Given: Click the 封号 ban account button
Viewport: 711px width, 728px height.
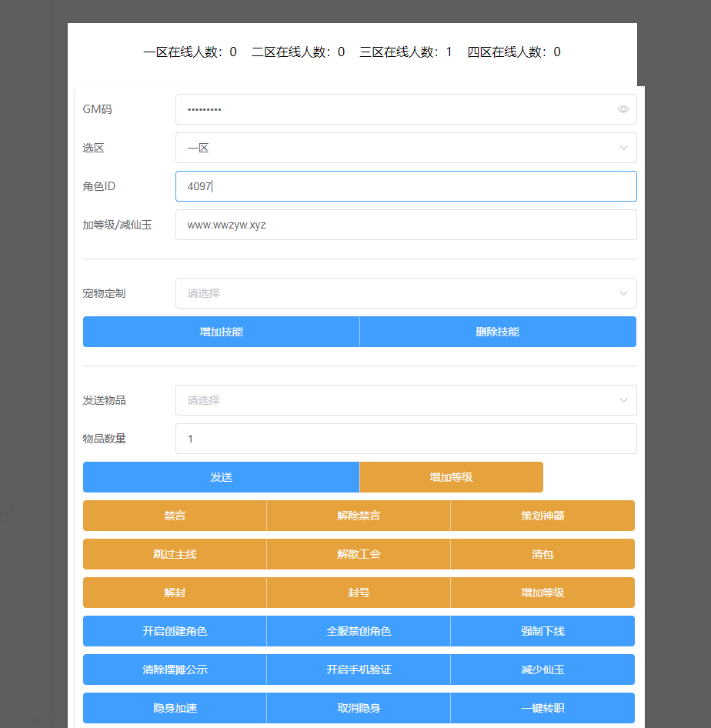Looking at the screenshot, I should pos(359,593).
